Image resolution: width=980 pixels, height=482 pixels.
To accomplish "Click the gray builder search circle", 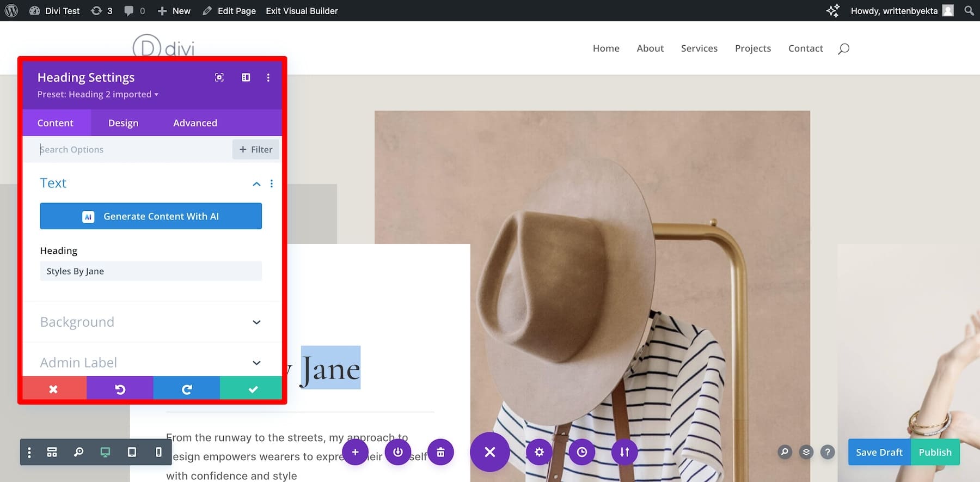I will pyautogui.click(x=785, y=452).
